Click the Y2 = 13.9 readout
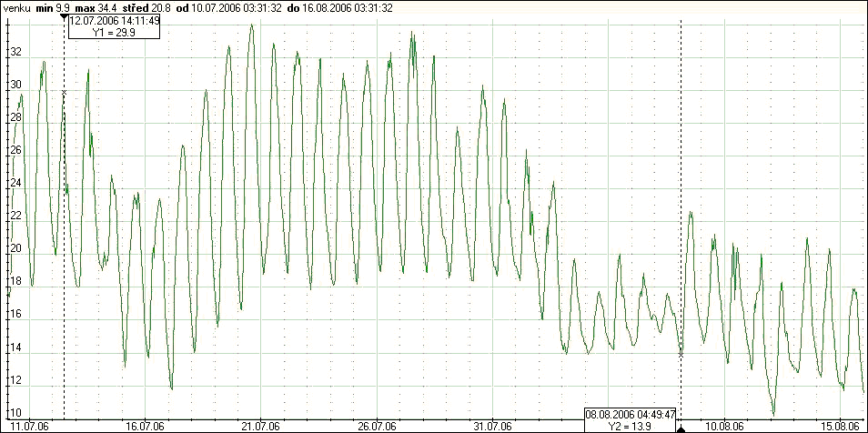Viewport: 868px width, 433px height. [x=630, y=425]
